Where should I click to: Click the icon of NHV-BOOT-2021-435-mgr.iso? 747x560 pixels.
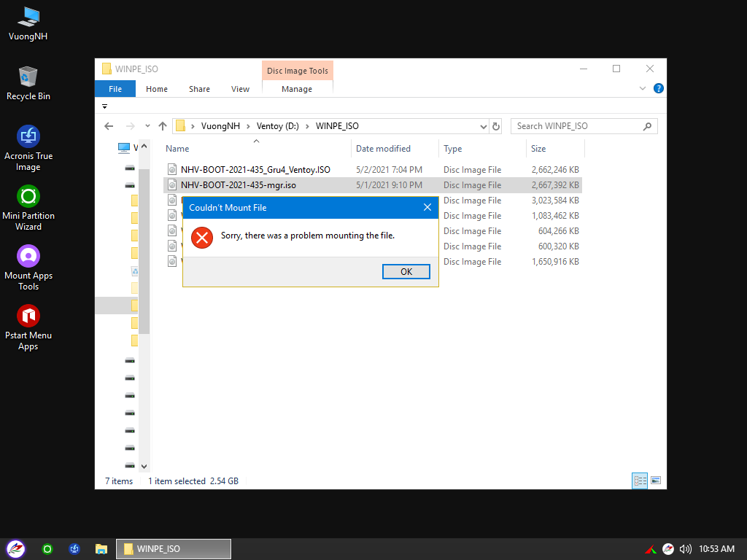point(172,184)
